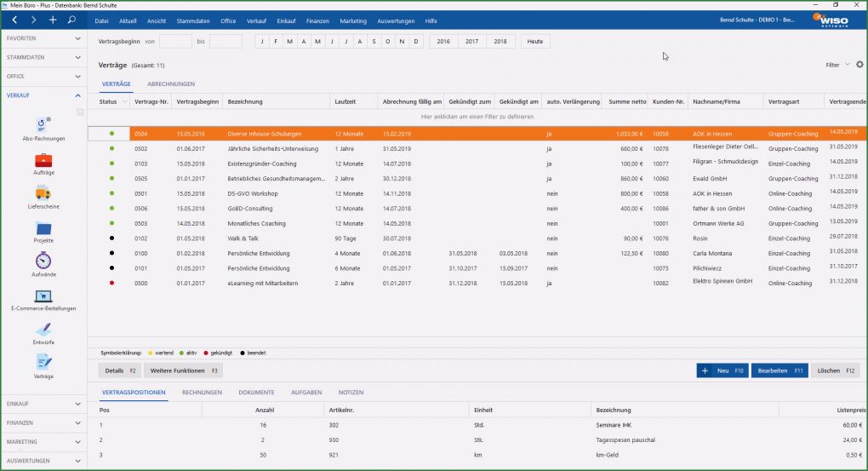Open the Filter dropdown

pyautogui.click(x=837, y=65)
